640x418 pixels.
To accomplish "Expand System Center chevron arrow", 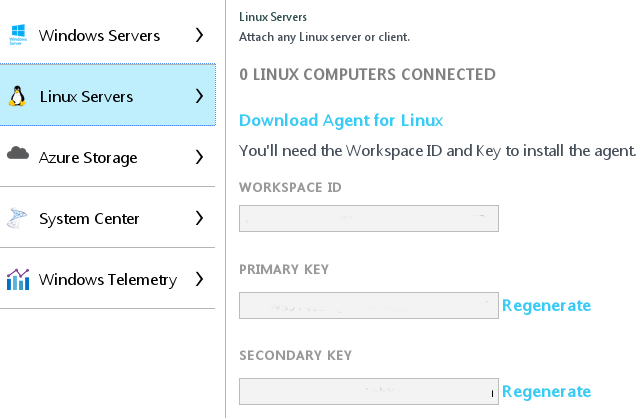I will tap(199, 218).
